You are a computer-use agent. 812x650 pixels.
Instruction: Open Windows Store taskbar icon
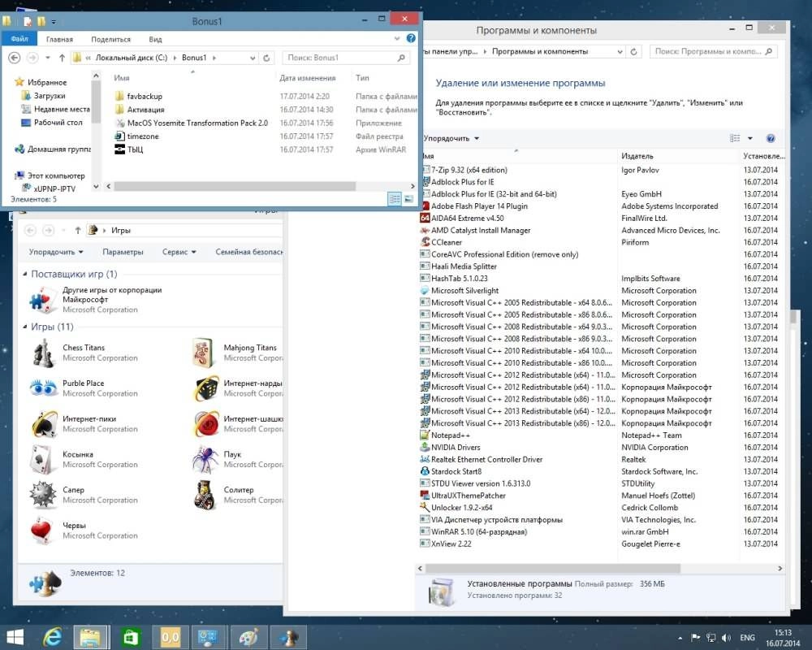tap(131, 637)
